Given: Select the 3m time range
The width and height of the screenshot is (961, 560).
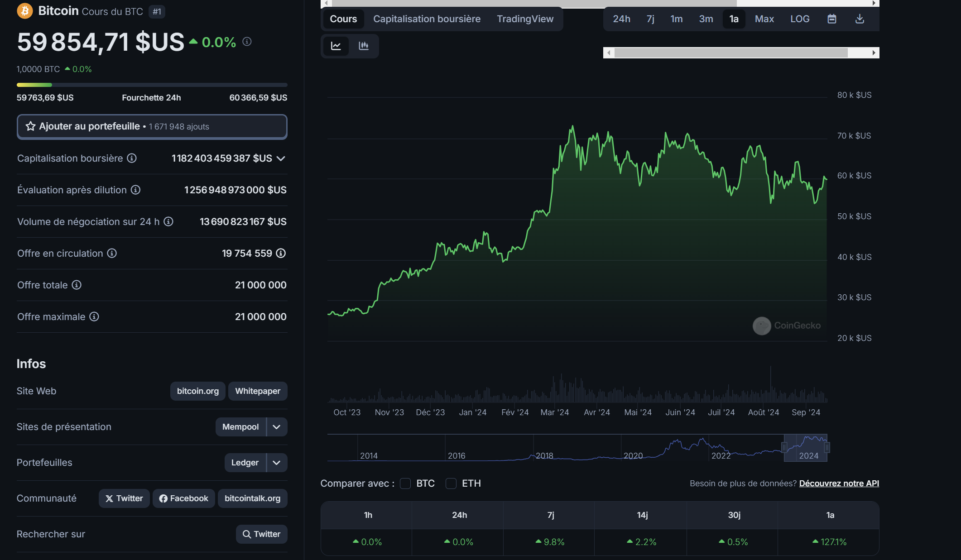Looking at the screenshot, I should pos(706,19).
